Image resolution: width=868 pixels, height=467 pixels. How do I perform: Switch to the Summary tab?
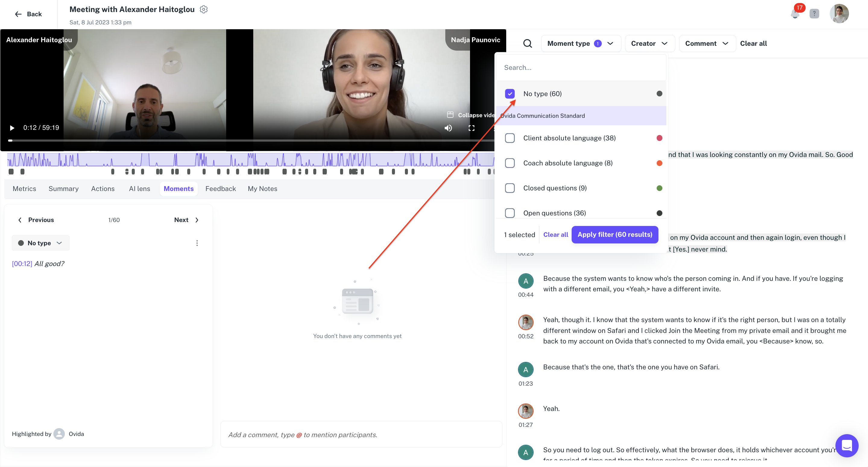click(63, 189)
